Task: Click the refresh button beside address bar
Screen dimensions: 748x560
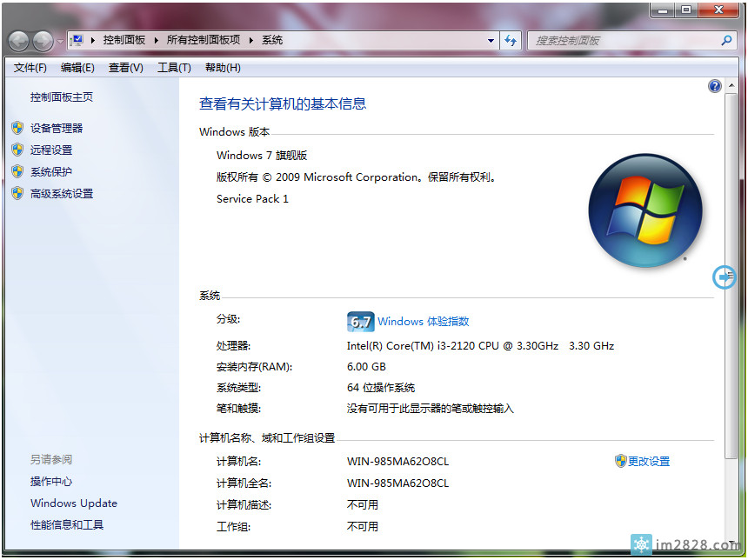Action: pyautogui.click(x=511, y=41)
